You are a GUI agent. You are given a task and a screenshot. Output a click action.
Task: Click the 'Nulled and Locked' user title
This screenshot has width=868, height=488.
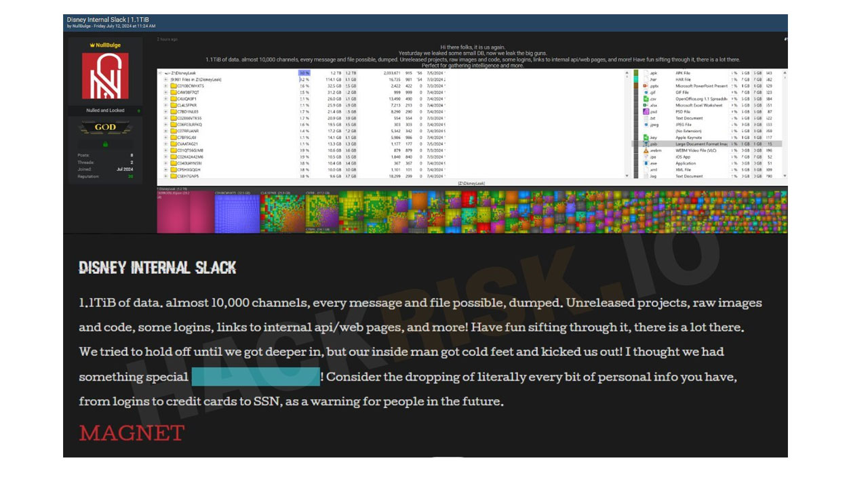(105, 110)
